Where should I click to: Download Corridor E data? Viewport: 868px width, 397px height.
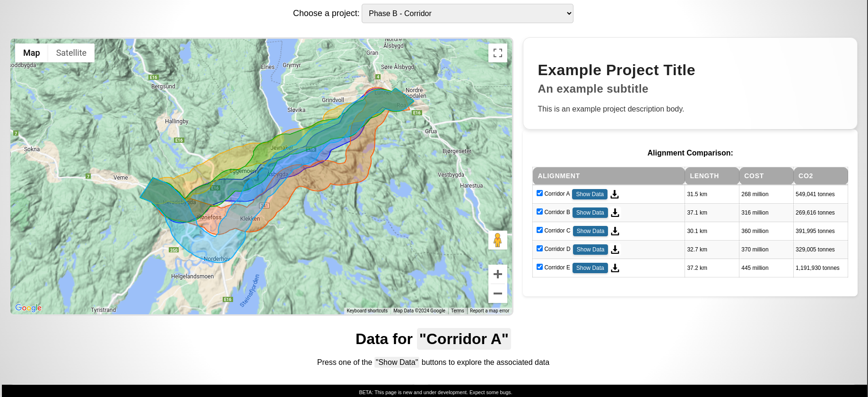point(615,268)
